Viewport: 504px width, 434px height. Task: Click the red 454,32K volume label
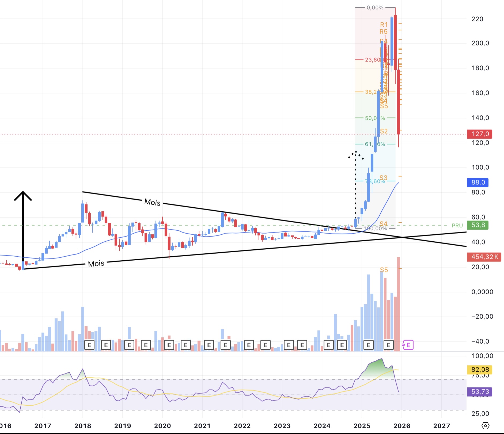tap(484, 257)
